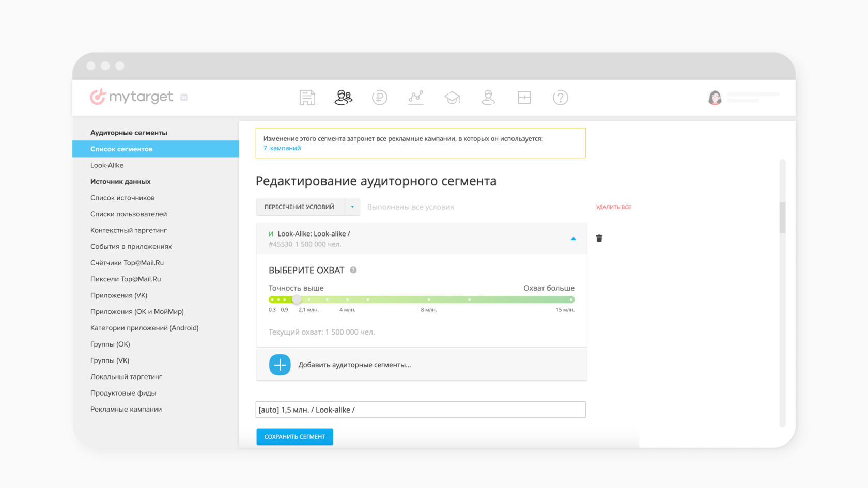Click the help icon next to ВЫБЕРИТЕ ОХВАТ
Viewport: 868px width, 488px height.
(x=353, y=270)
